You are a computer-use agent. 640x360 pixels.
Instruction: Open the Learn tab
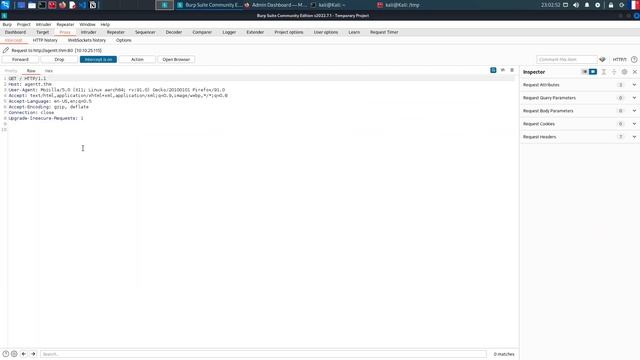pyautogui.click(x=354, y=32)
